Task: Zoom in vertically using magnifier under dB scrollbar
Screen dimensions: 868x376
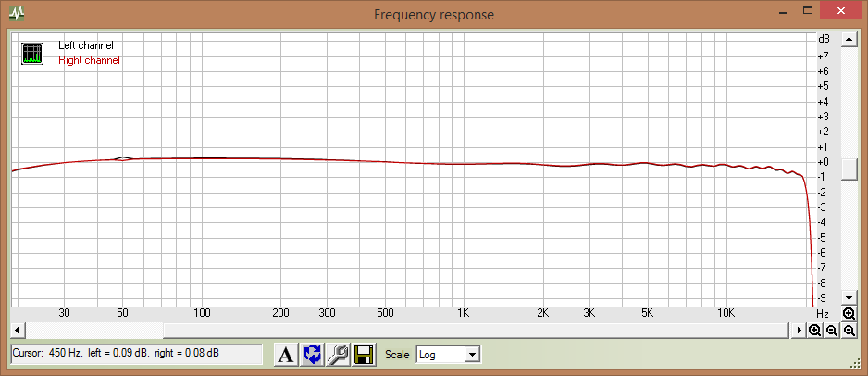Action: (x=849, y=314)
